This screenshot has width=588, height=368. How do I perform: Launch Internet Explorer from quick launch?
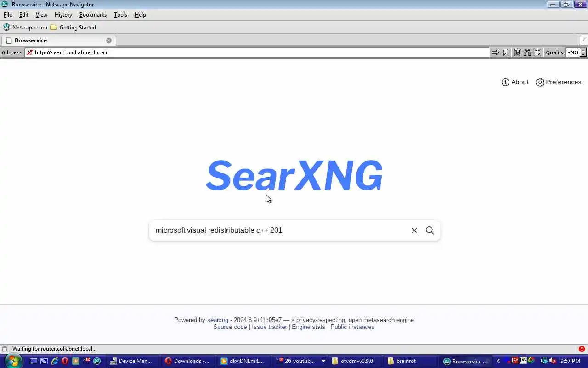point(55,361)
